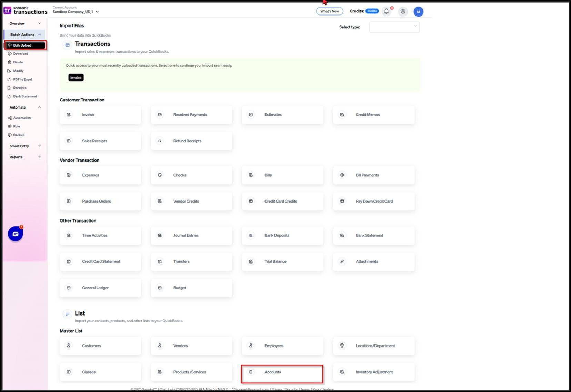Screen dimensions: 571x392
Task: Open Bank Statement in sidebar
Action: pos(25,96)
